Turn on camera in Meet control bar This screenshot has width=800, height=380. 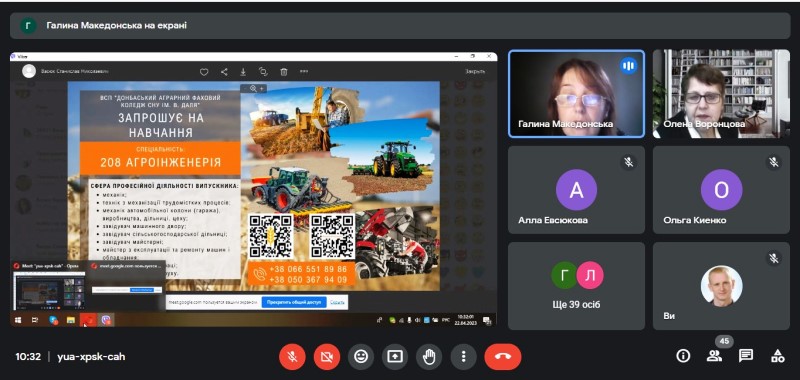coord(327,357)
